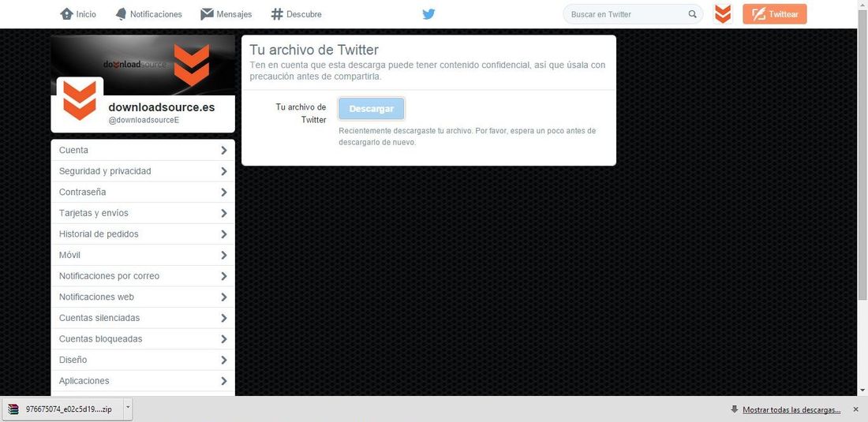Click chevron arrow beside Notificaciones por correo
The height and width of the screenshot is (422, 868).
click(x=223, y=277)
